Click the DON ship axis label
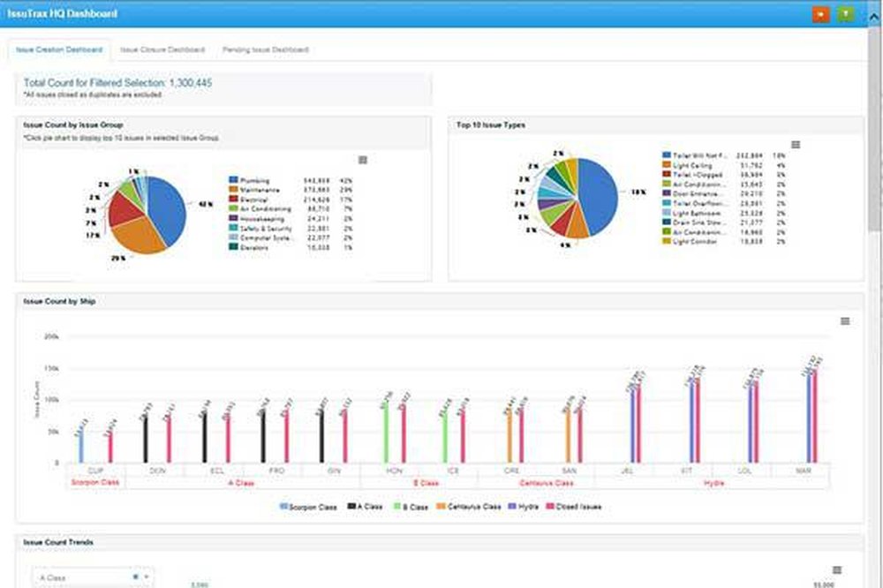The height and width of the screenshot is (588, 883). [157, 471]
